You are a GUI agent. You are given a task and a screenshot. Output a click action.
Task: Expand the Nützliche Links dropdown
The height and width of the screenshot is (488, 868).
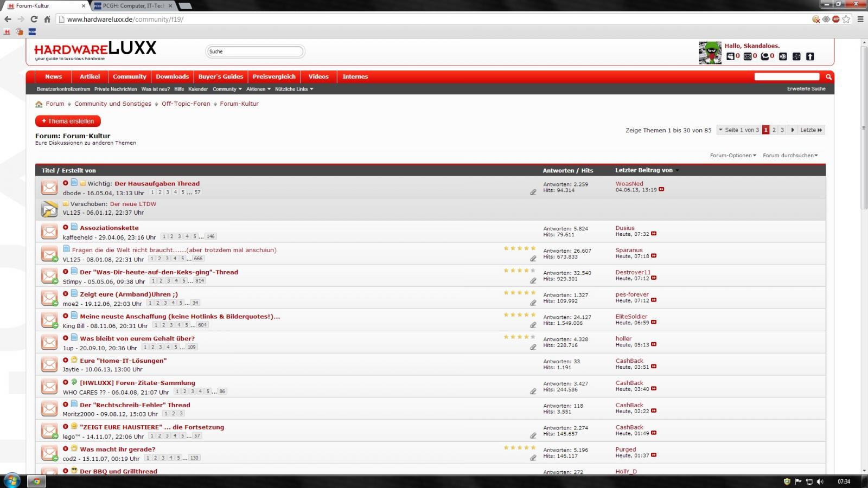coord(294,89)
